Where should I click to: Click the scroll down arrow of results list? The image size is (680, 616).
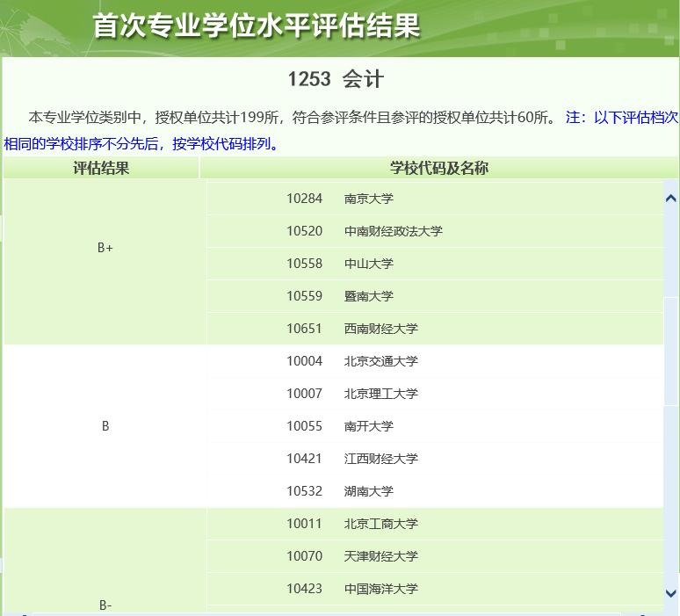coord(670,593)
